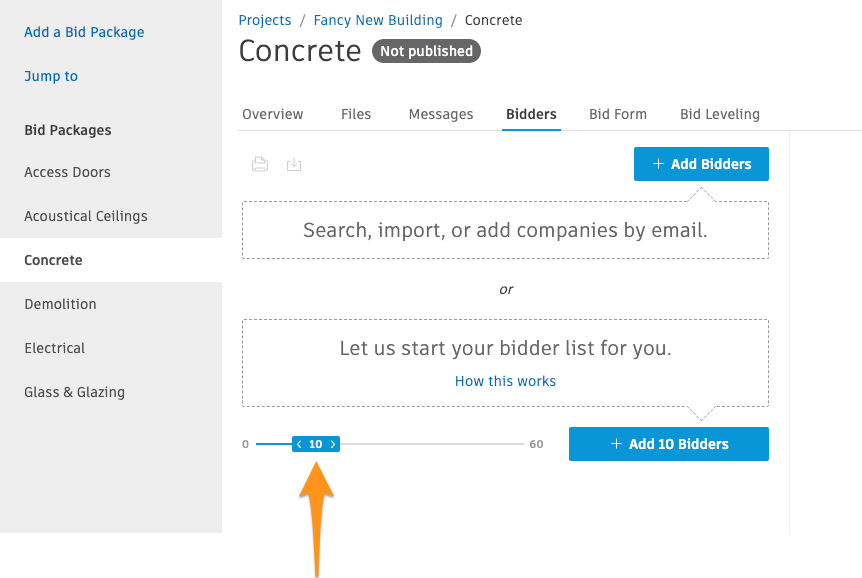Go to Fancy New Building breadcrumb

point(378,20)
